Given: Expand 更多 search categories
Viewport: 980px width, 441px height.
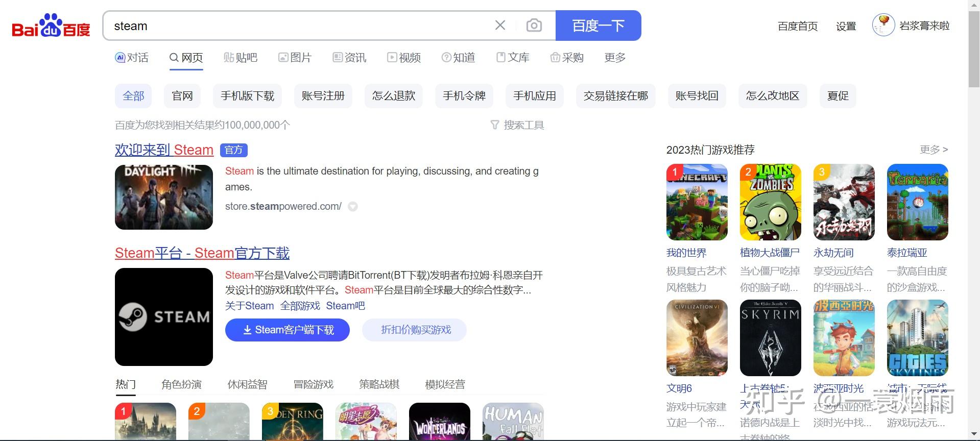Looking at the screenshot, I should 615,58.
